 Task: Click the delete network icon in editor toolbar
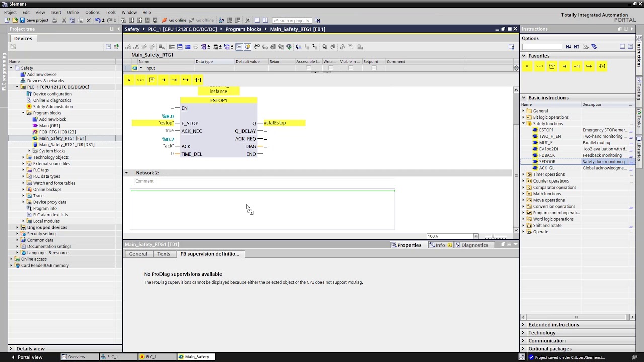(136, 47)
